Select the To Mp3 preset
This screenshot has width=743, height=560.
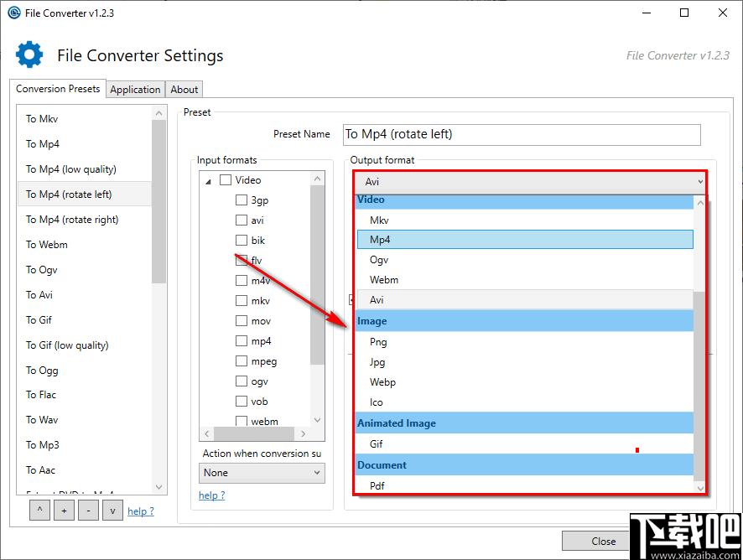click(85, 445)
